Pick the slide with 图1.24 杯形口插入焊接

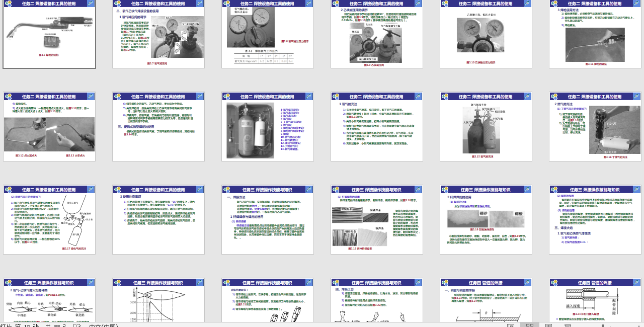coord(595,300)
